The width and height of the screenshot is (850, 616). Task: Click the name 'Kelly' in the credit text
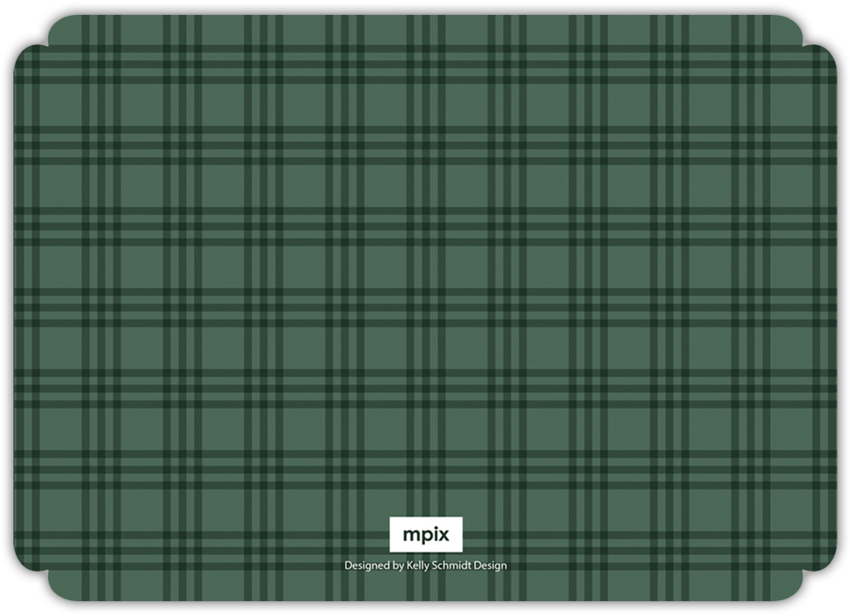[418, 565]
